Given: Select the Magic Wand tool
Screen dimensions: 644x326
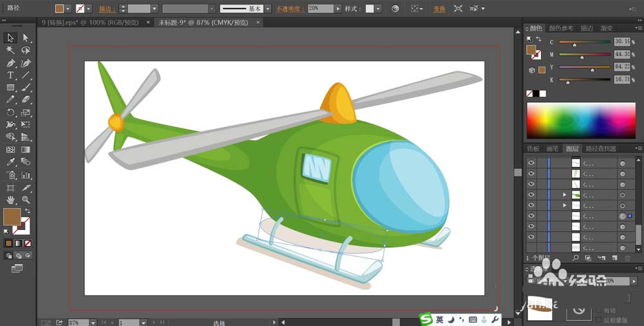Looking at the screenshot, I should coord(10,50).
